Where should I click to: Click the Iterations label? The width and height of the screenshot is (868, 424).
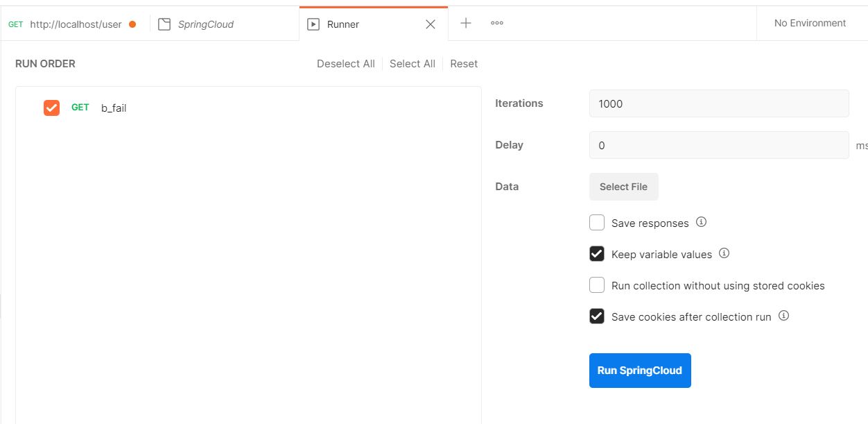pyautogui.click(x=519, y=103)
